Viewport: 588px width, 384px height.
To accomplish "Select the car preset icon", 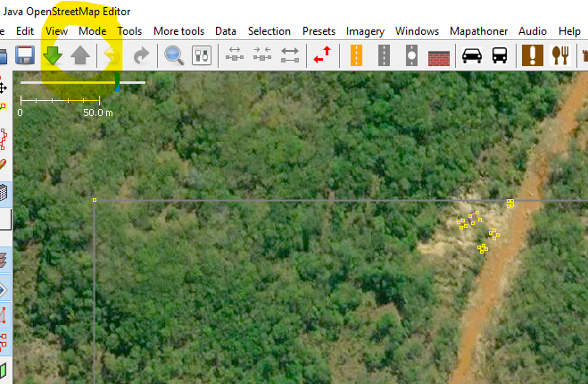I will (471, 55).
